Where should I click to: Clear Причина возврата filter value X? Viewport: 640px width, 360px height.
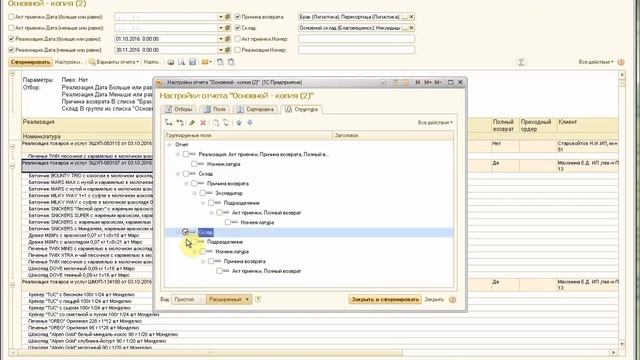pyautogui.click(x=411, y=17)
